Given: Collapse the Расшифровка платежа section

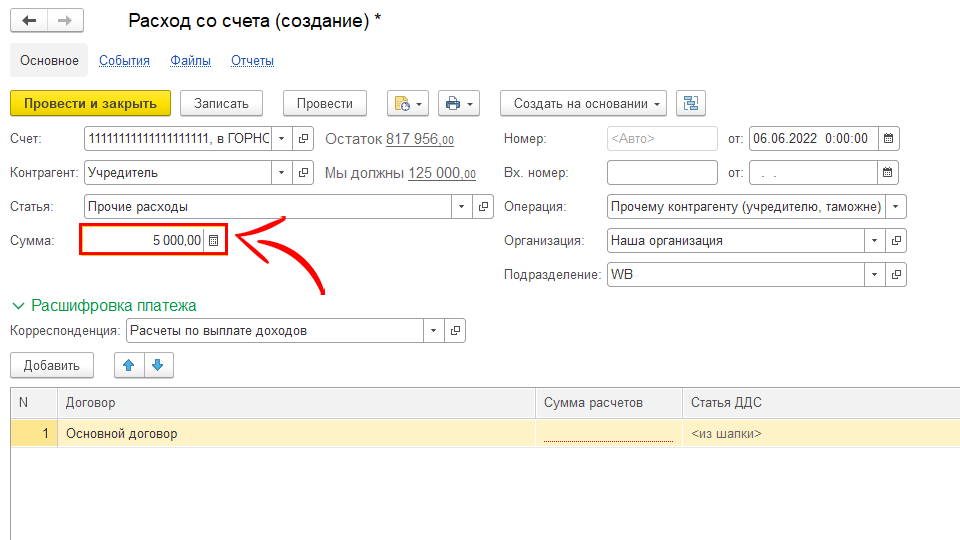Looking at the screenshot, I should point(18,305).
